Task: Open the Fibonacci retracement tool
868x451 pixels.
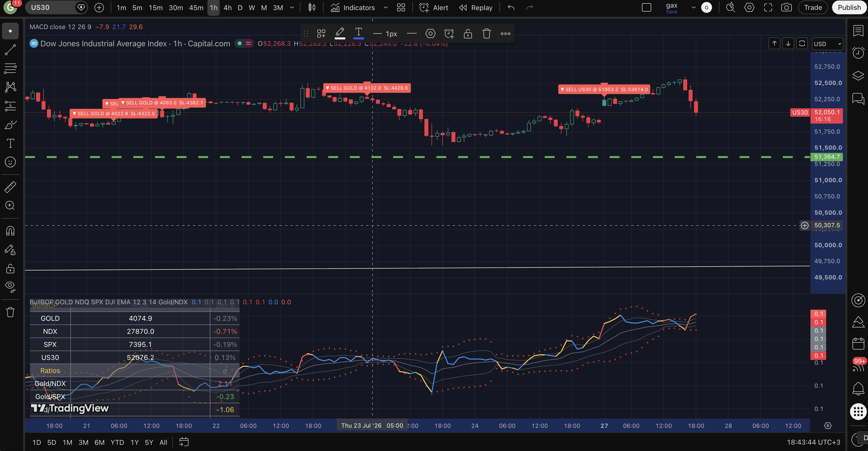Action: [10, 68]
